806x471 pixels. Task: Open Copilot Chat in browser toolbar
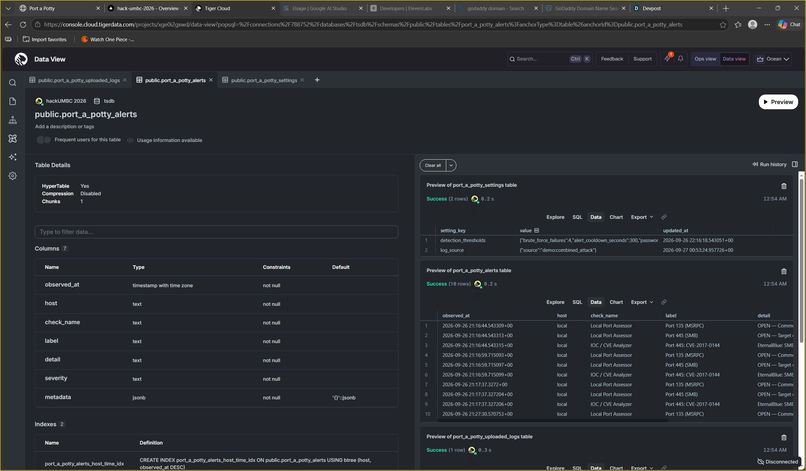[x=789, y=24]
